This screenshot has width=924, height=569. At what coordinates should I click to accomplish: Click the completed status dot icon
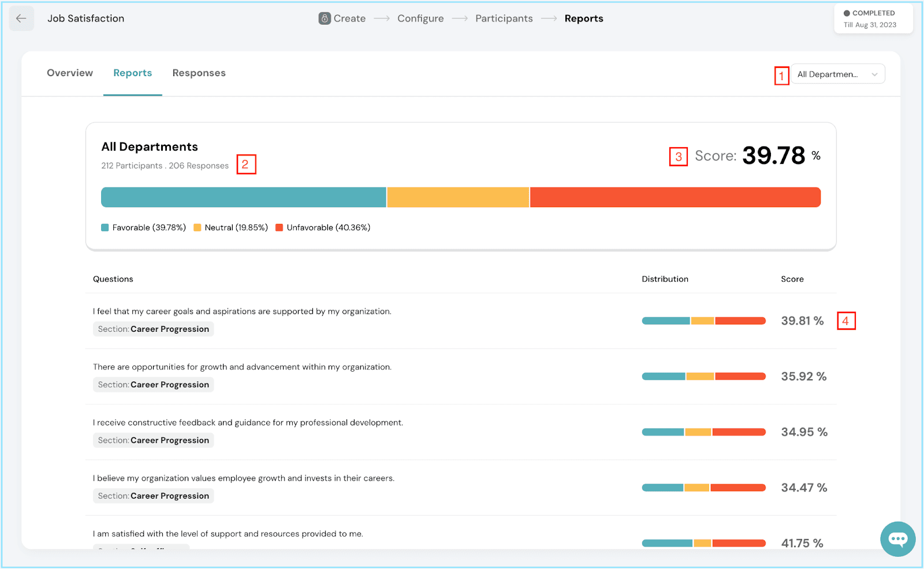[x=847, y=13]
